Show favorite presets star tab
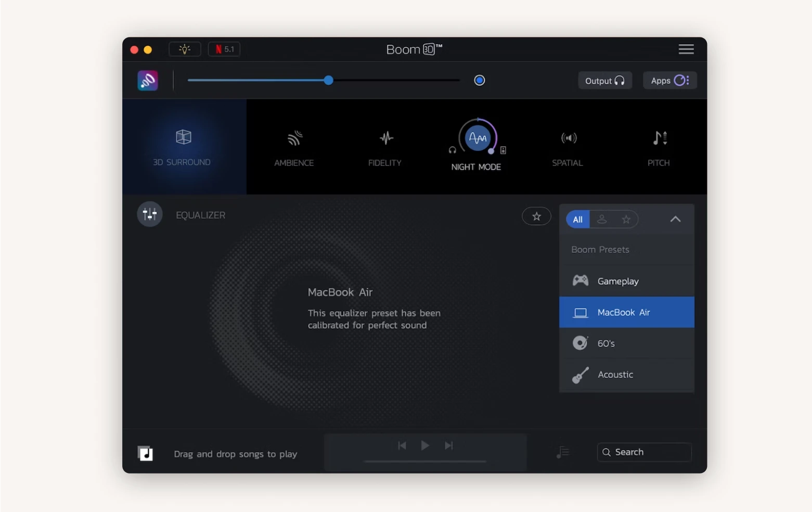 coord(626,219)
